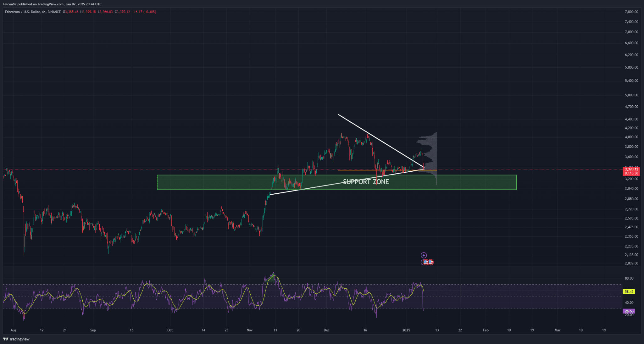
Task: Click the 3,600.00 price axis label
Action: 631,157
